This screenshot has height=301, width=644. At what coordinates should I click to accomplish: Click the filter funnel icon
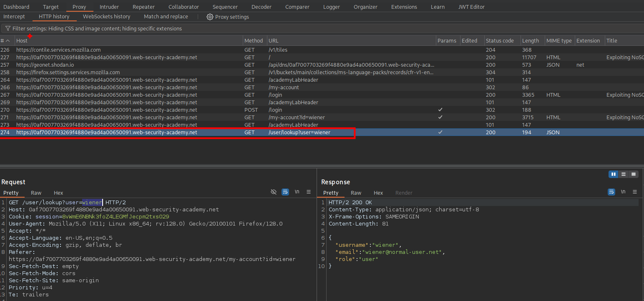point(8,29)
